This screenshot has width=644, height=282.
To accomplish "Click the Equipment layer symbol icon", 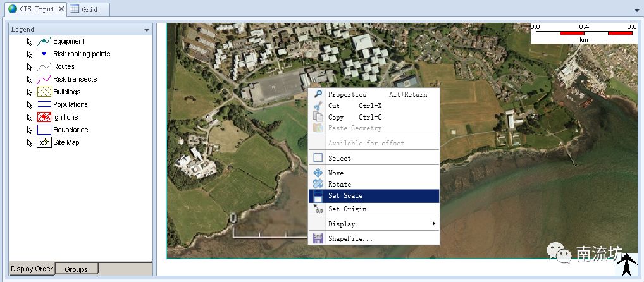I will [x=44, y=42].
